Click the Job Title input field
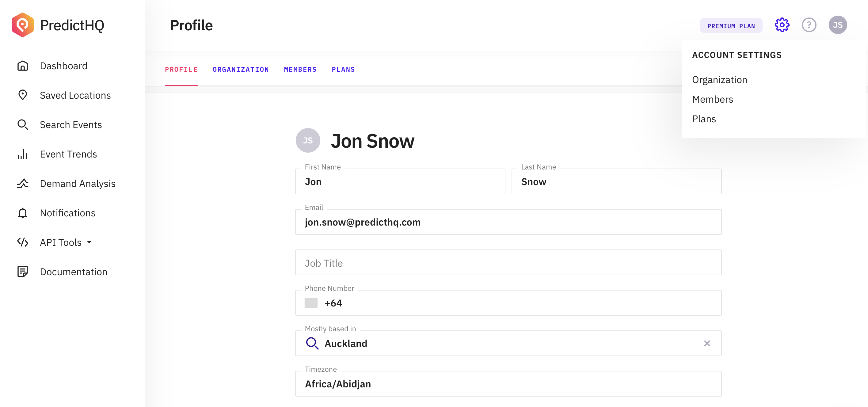Screen dimensions: 868x407 point(508,263)
